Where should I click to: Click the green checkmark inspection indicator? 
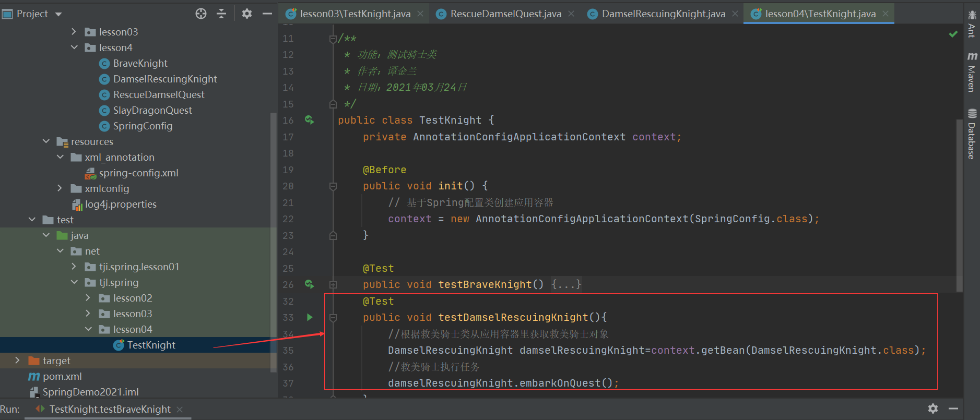(953, 34)
